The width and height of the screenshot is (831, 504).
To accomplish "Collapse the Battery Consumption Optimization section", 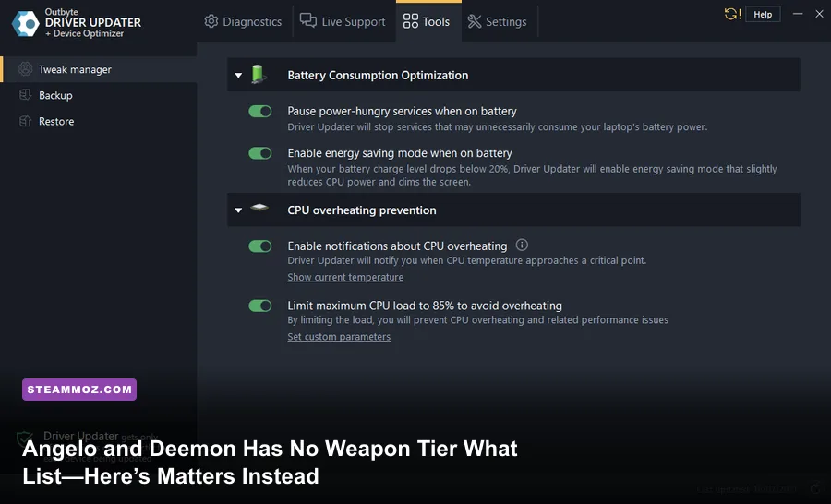I will tap(238, 76).
